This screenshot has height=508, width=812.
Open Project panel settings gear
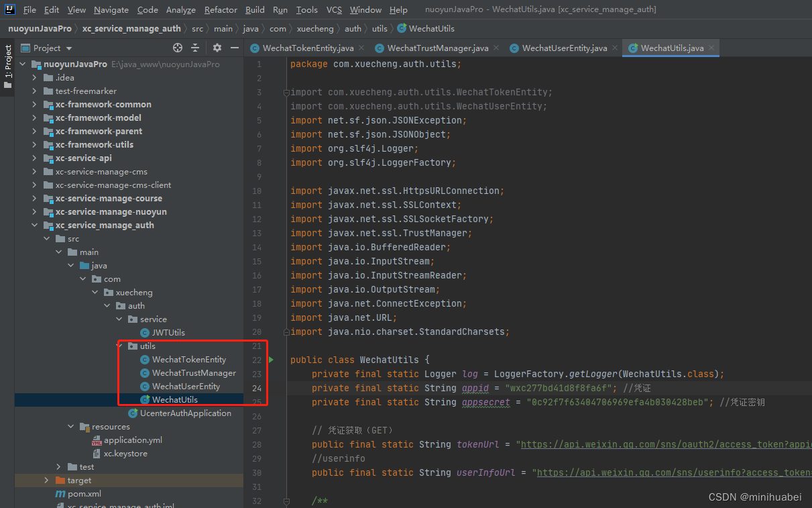217,48
